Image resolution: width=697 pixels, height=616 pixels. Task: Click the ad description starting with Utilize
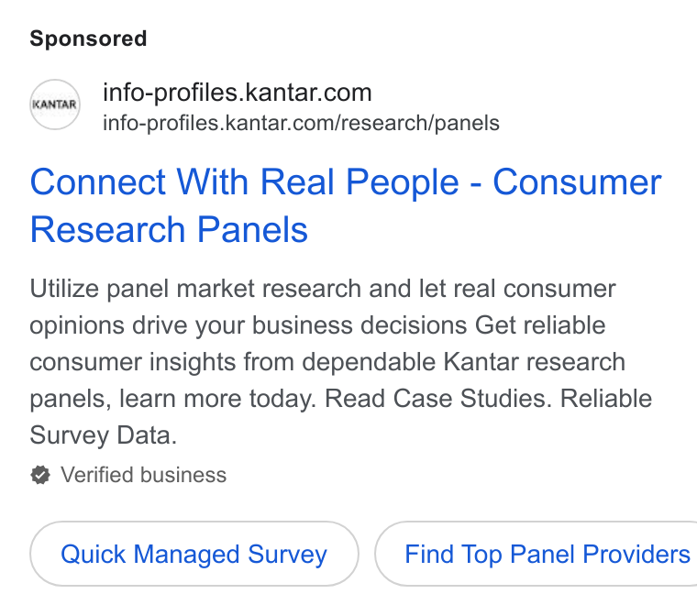pos(340,362)
